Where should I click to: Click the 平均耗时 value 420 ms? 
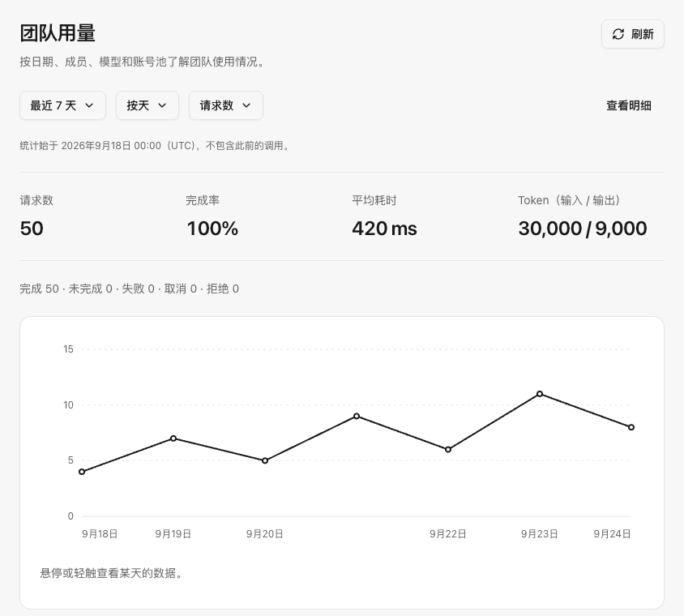[x=384, y=229]
